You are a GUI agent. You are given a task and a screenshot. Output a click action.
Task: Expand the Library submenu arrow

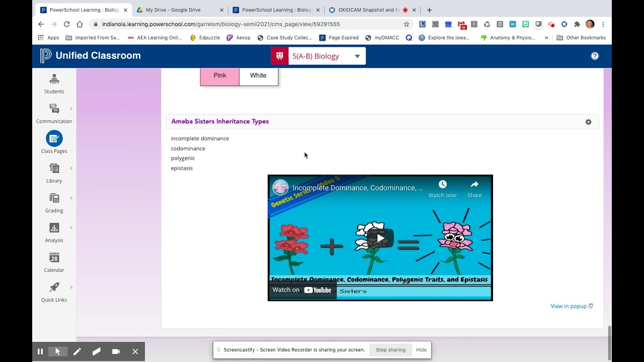pyautogui.click(x=71, y=168)
